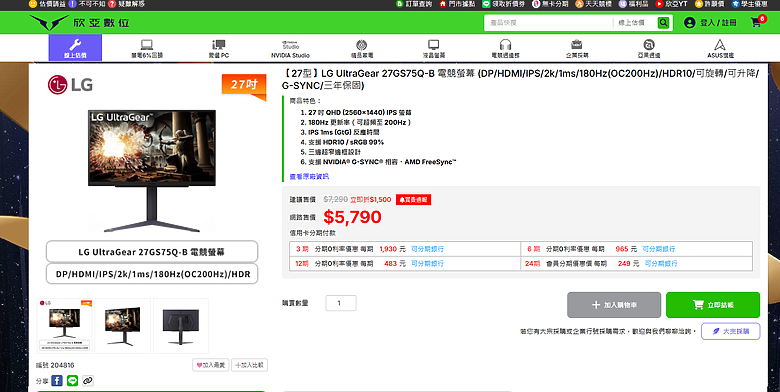Open 無卡分期 link in top bar
The height and width of the screenshot is (392, 780).
click(550, 4)
